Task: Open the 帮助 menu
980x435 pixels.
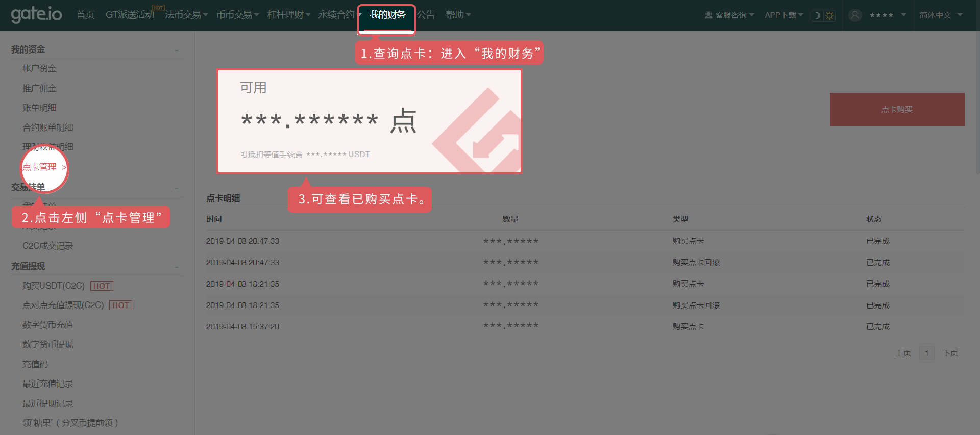Action: pyautogui.click(x=458, y=15)
